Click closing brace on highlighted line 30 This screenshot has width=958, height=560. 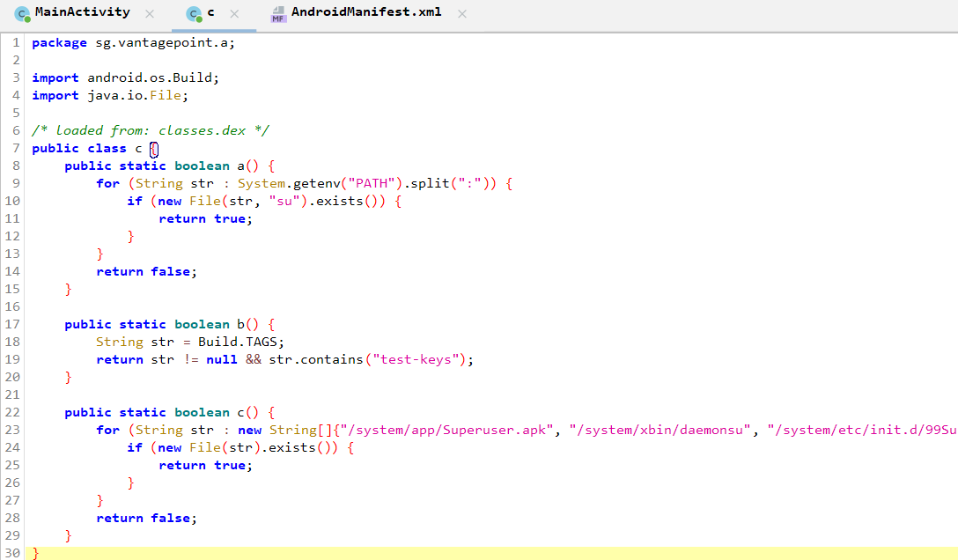click(x=35, y=553)
